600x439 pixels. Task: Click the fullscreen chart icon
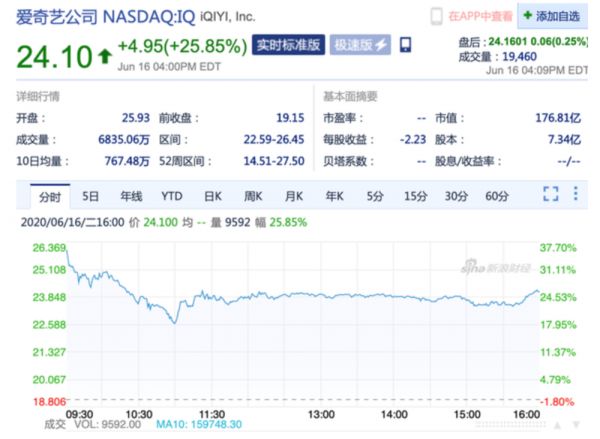click(x=550, y=193)
